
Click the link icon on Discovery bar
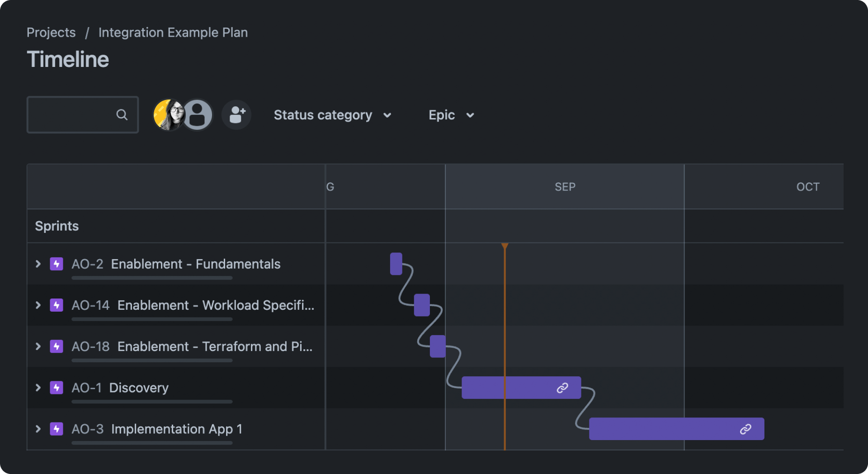(562, 388)
